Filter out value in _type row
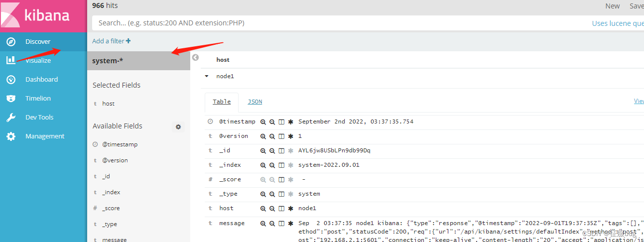Screen dimensions: 644x242 272,194
